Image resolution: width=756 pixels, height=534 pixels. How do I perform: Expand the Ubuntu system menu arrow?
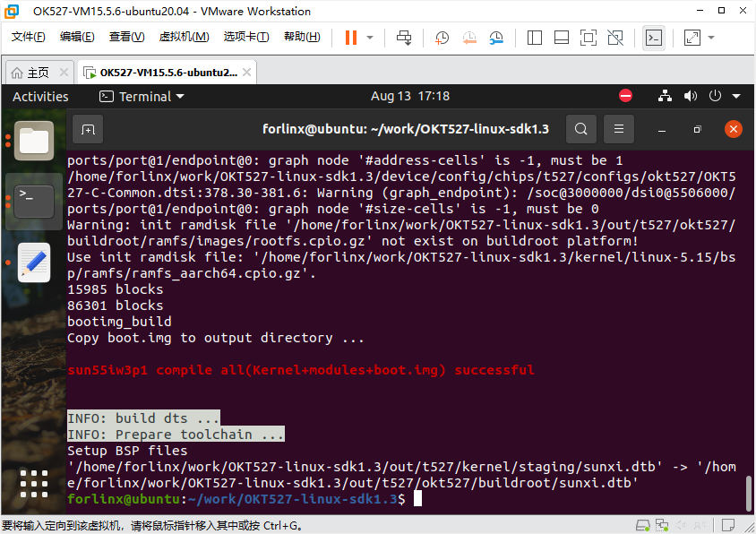736,96
